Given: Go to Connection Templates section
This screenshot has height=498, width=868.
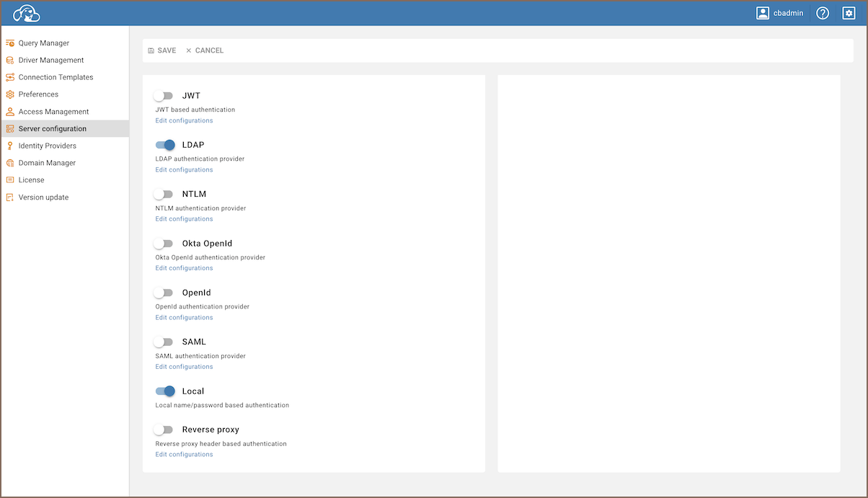Looking at the screenshot, I should coord(56,77).
